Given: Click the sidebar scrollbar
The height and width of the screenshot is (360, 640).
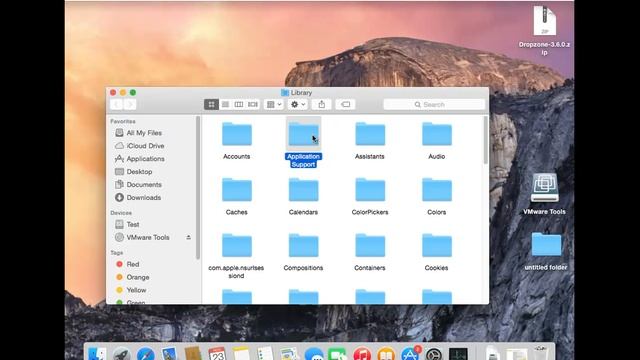Looking at the screenshot, I should [x=198, y=188].
